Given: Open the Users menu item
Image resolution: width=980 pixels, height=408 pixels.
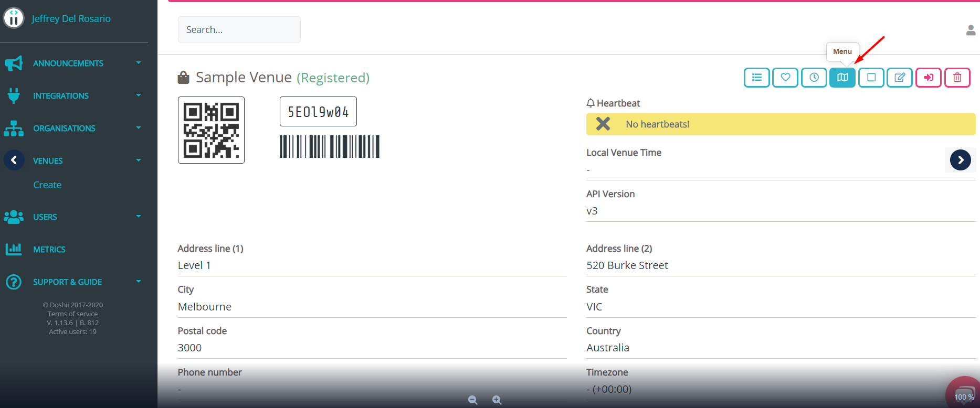Looking at the screenshot, I should click(x=45, y=217).
